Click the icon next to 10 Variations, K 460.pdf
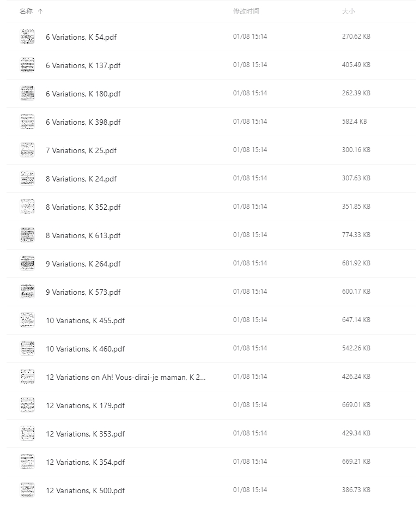 point(27,348)
